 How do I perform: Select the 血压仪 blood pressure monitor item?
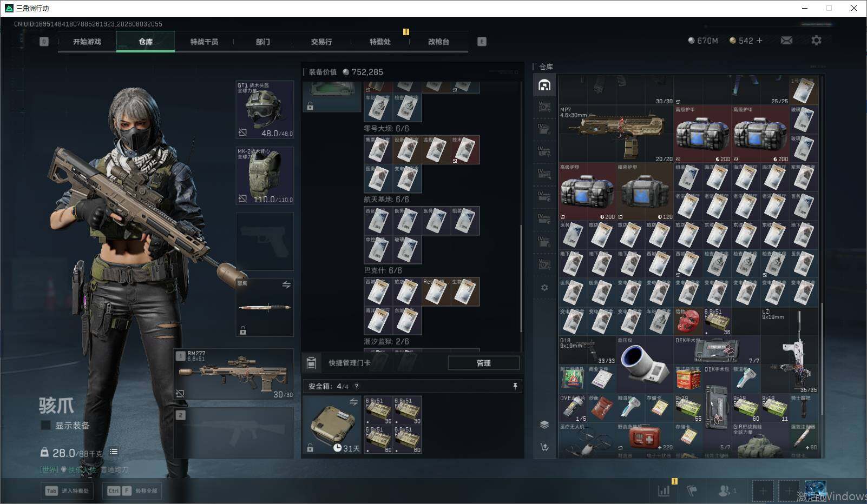(645, 365)
